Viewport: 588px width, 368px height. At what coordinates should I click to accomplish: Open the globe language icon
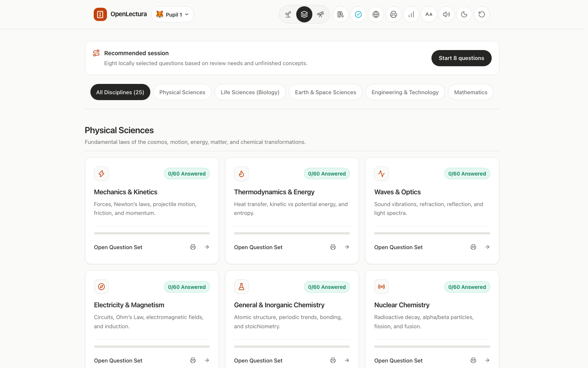click(x=376, y=14)
